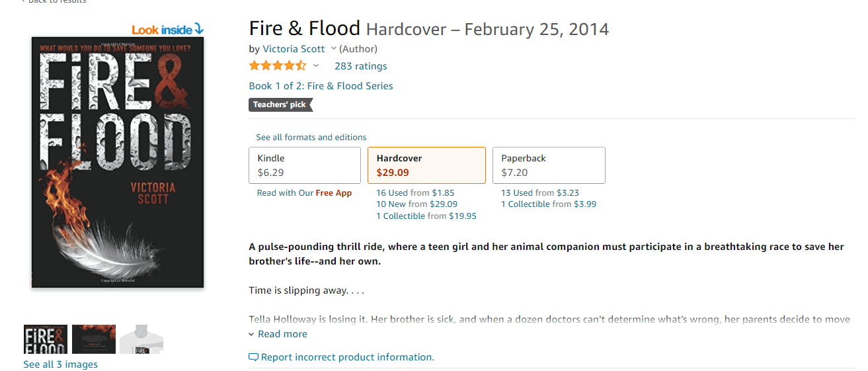Click See all 3 images link
This screenshot has height=371, width=868.
pyautogui.click(x=61, y=364)
